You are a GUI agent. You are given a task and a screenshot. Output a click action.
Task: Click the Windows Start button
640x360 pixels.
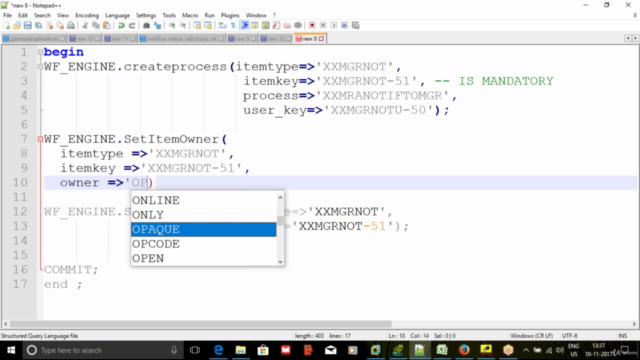point(11,350)
